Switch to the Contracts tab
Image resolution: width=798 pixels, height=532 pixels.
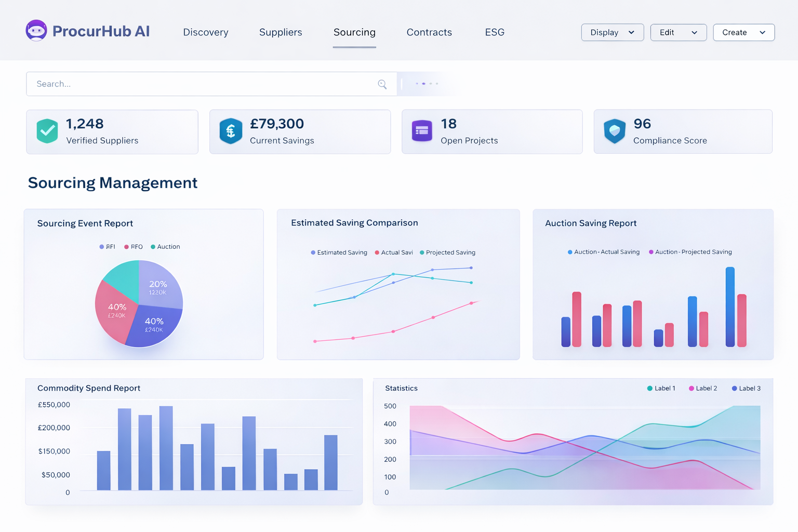pos(429,32)
